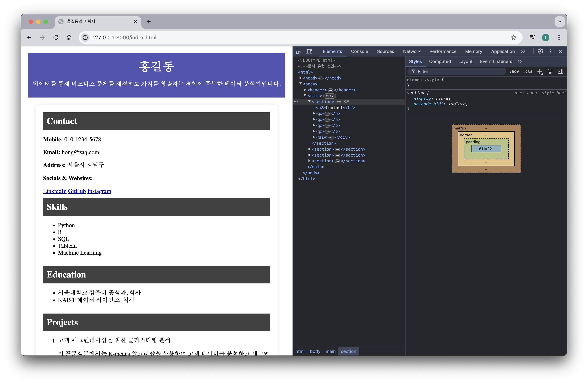Viewport: 588px width, 383px height.
Task: Open the GitHub link on the resume
Action: [77, 191]
